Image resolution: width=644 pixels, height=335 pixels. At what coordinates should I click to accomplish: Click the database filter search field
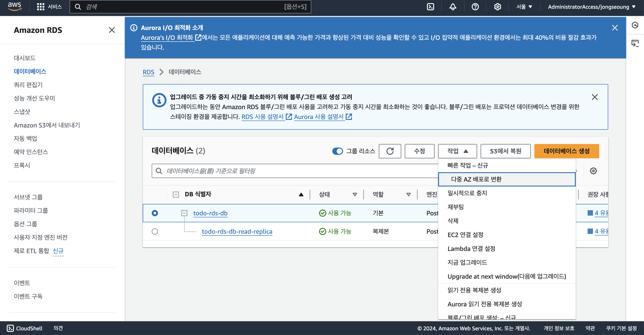click(x=295, y=171)
